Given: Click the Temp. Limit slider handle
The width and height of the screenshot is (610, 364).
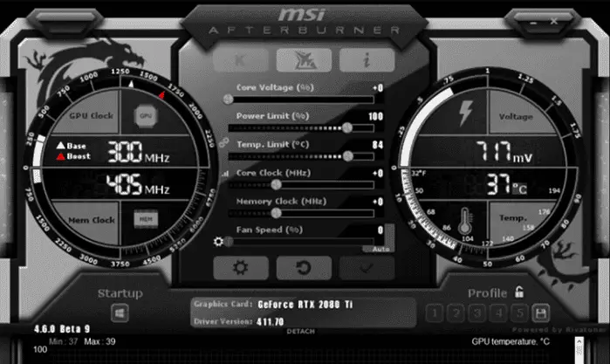Looking at the screenshot, I should 348,156.
